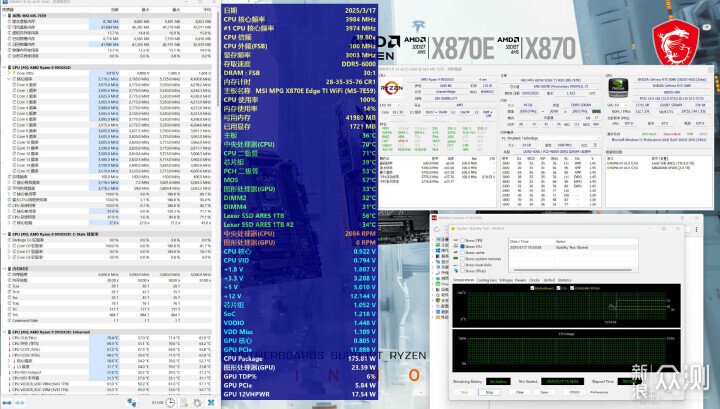Switch to the Voltages tab

point(506,280)
